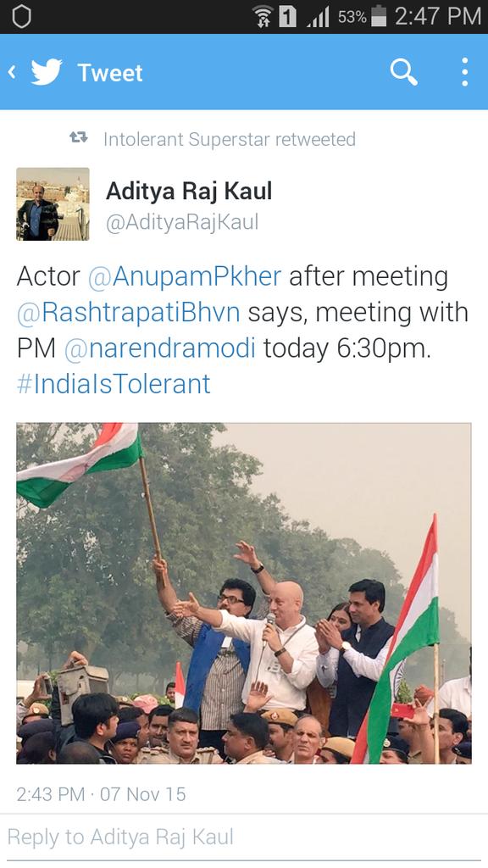
Task: Tap the Wi-Fi status icon
Action: pyautogui.click(x=263, y=17)
